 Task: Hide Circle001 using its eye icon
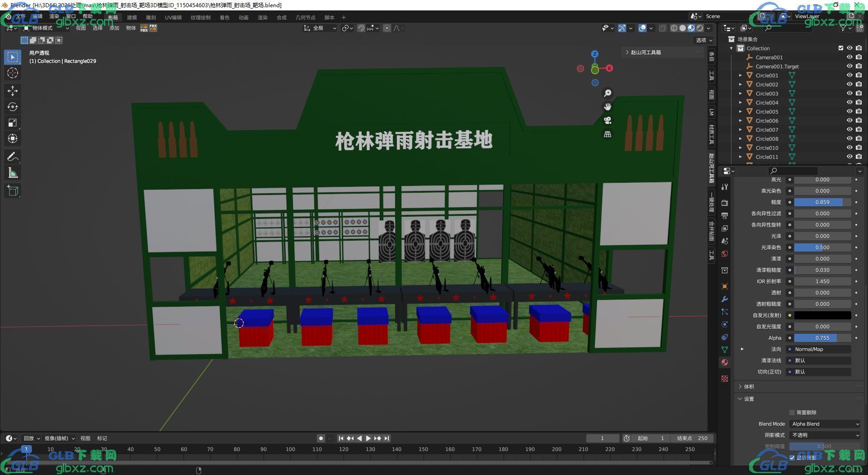pyautogui.click(x=849, y=76)
